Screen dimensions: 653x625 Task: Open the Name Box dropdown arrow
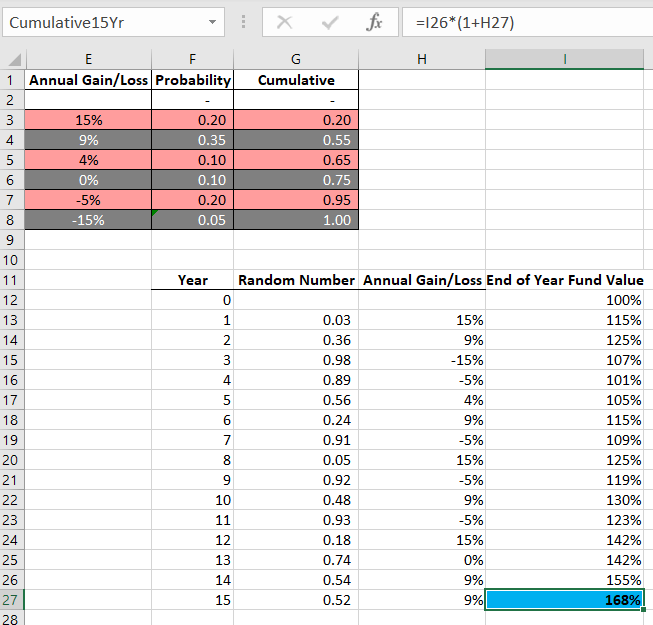point(212,22)
